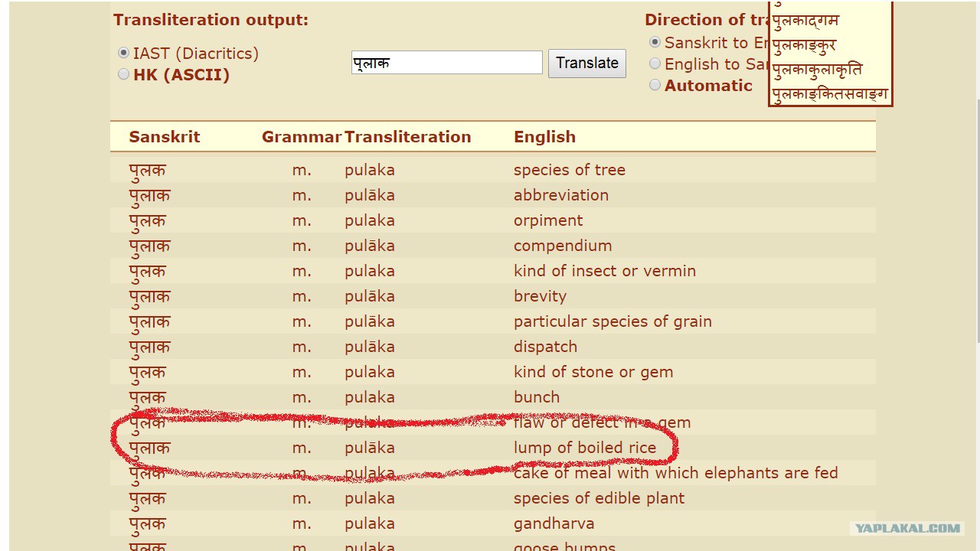The image size is (980, 551).
Task: Click the Translate button
Action: coord(587,63)
